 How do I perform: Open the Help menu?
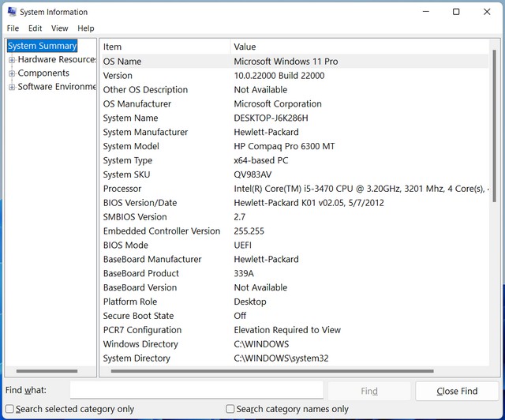point(86,28)
